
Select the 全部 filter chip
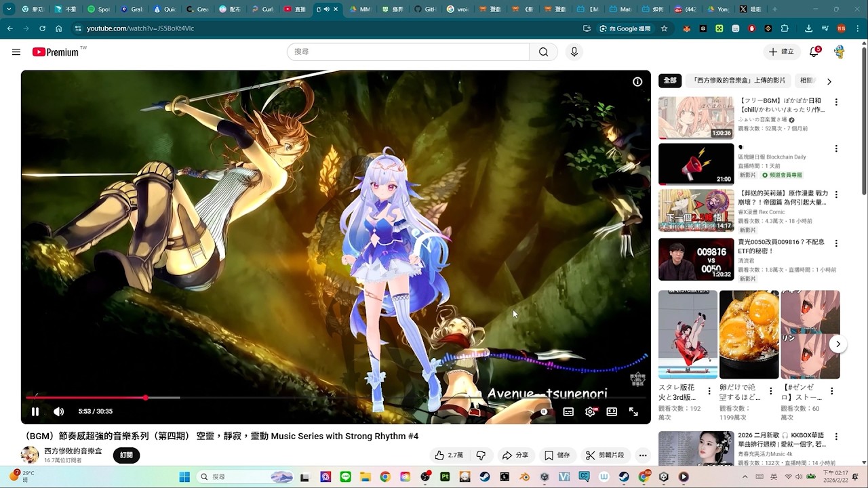(x=670, y=81)
